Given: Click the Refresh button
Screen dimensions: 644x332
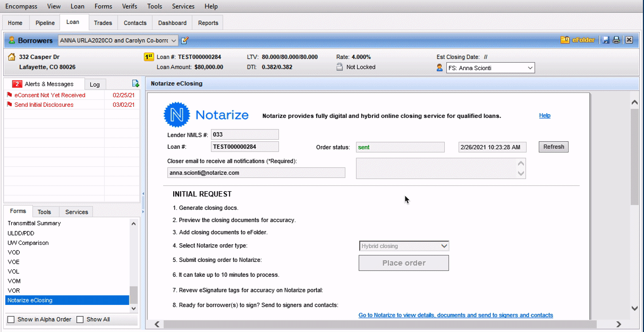Looking at the screenshot, I should pyautogui.click(x=554, y=147).
